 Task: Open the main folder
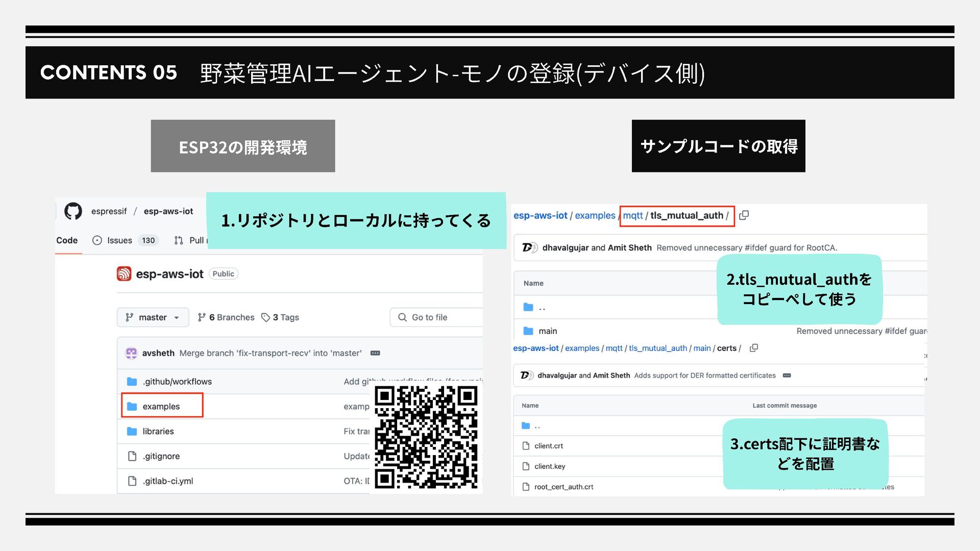(548, 331)
